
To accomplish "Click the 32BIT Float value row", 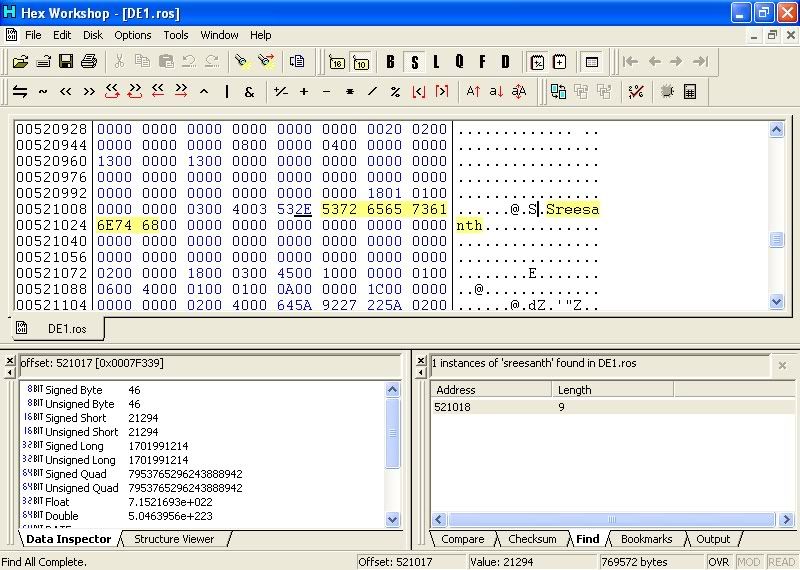I will point(204,502).
